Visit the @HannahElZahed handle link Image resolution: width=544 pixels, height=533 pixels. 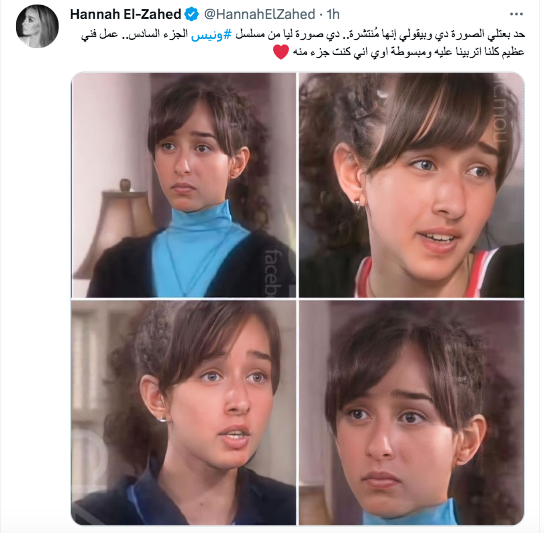[260, 14]
